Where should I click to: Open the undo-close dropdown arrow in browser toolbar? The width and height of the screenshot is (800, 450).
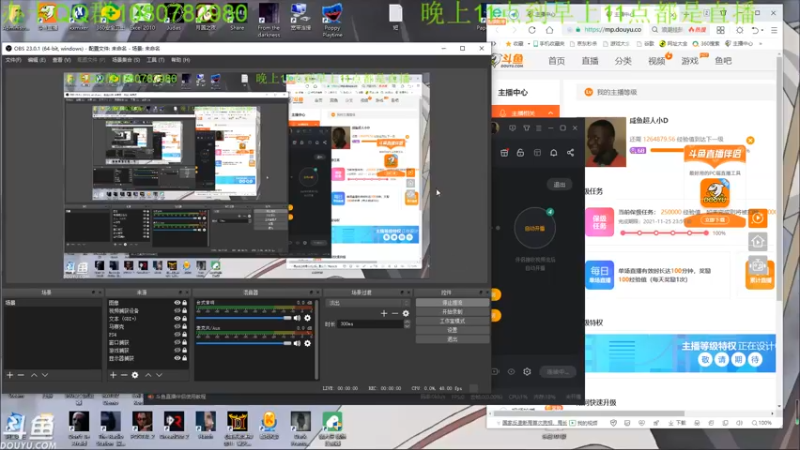[762, 30]
